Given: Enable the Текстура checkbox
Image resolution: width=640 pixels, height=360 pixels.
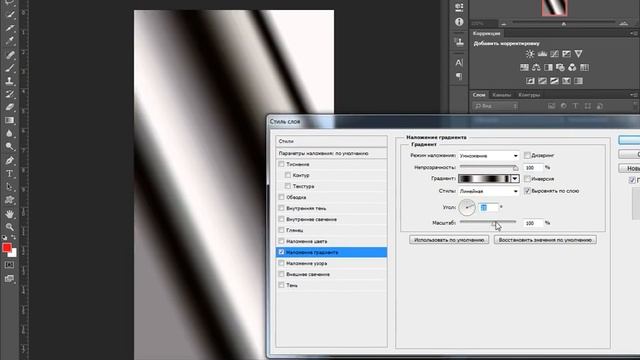Looking at the screenshot, I should (x=288, y=186).
